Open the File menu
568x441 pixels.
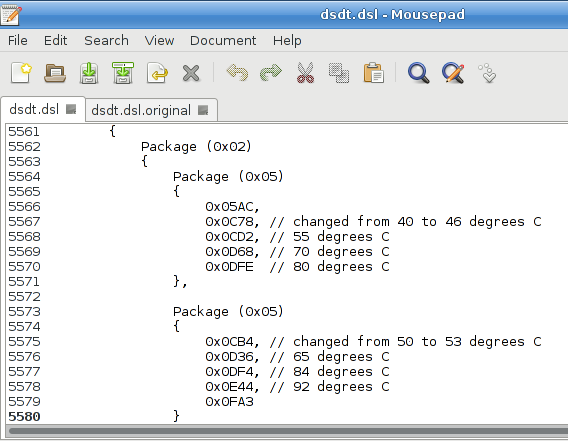coord(18,40)
